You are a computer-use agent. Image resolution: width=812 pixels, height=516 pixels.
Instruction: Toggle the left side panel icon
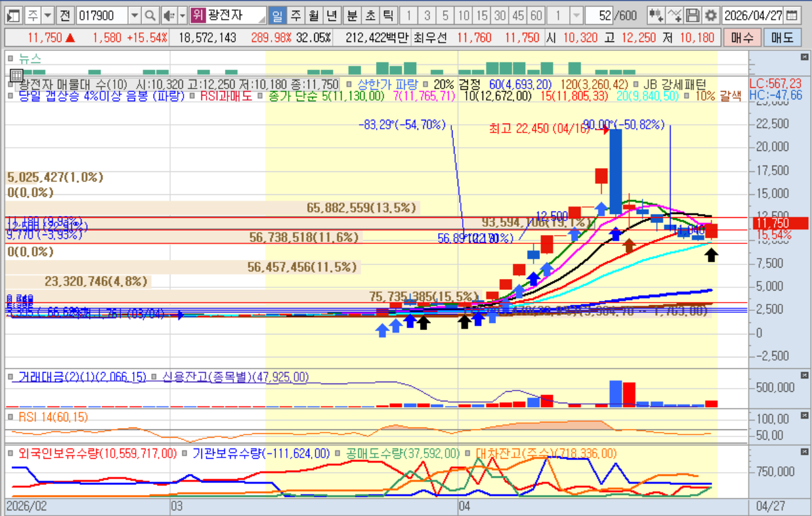click(13, 15)
